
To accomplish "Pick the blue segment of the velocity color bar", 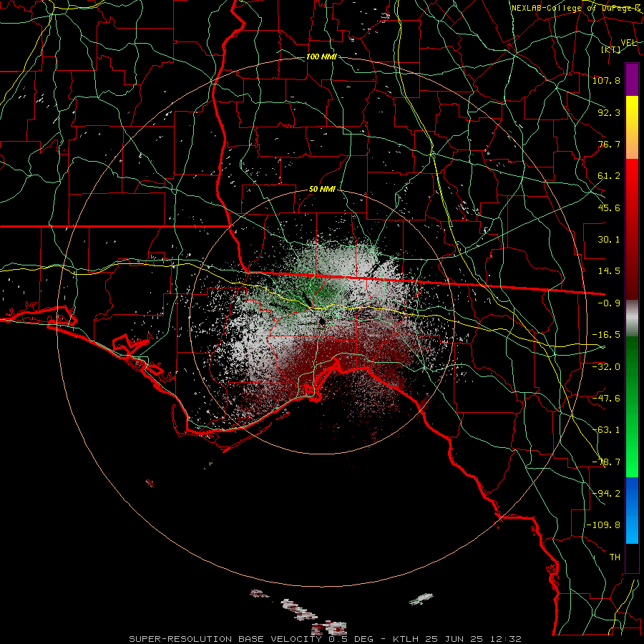I will [x=632, y=510].
